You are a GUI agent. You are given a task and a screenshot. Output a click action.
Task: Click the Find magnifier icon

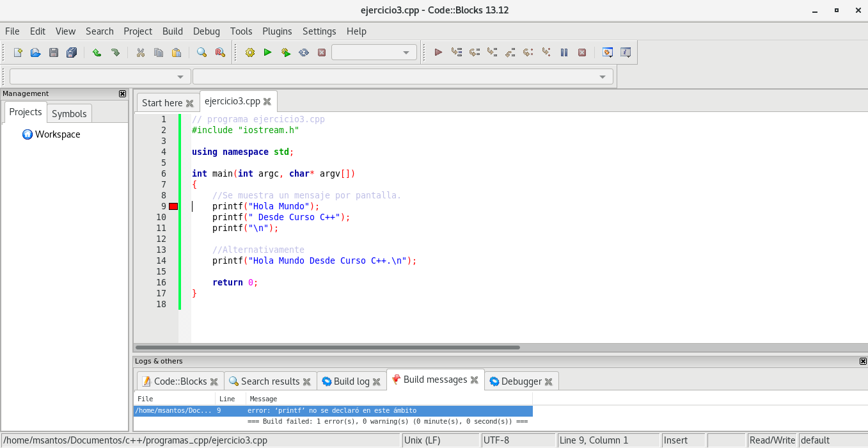pos(201,52)
